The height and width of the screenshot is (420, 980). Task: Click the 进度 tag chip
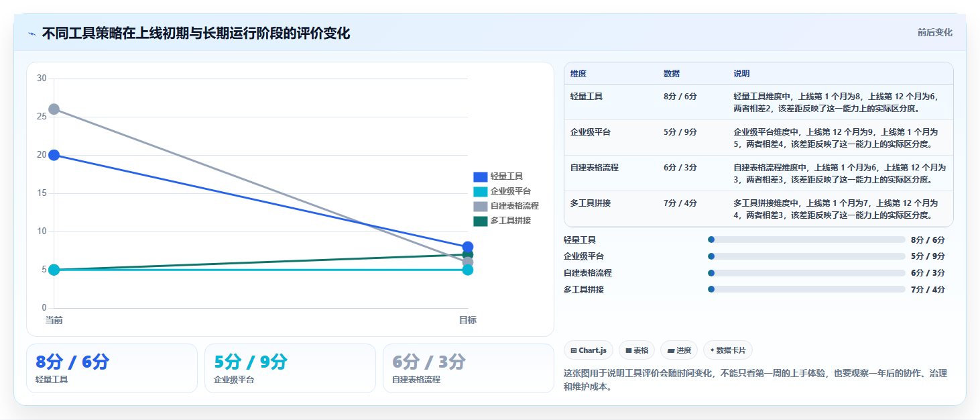[679, 350]
